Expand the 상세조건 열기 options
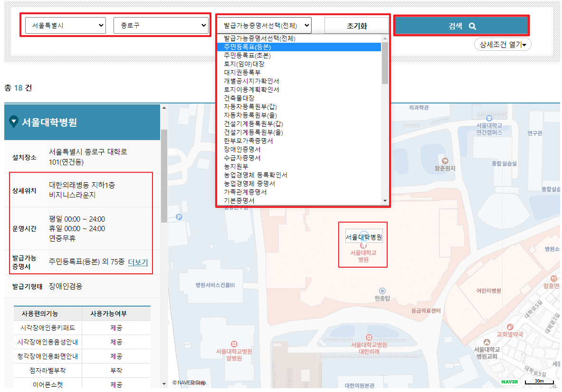Screen dimensions: 562x392 click(x=502, y=44)
